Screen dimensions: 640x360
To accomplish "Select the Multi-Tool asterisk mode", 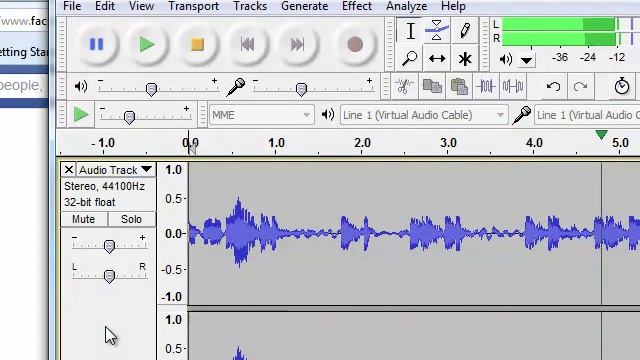I will coord(464,58).
